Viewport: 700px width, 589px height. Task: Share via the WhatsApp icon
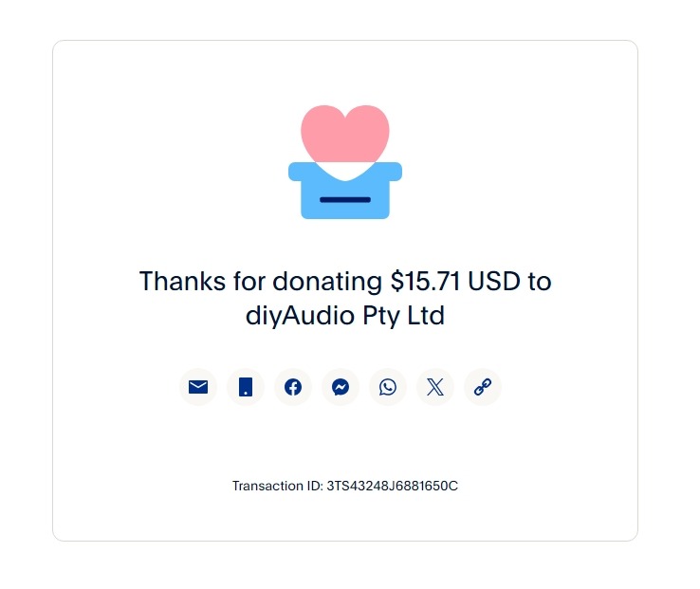click(x=388, y=387)
